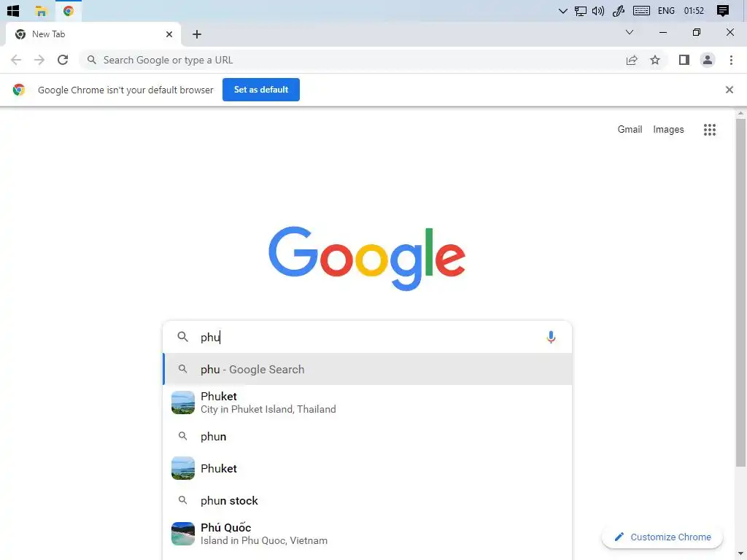This screenshot has width=747, height=560.
Task: Click the Customize Chrome button
Action: (662, 537)
